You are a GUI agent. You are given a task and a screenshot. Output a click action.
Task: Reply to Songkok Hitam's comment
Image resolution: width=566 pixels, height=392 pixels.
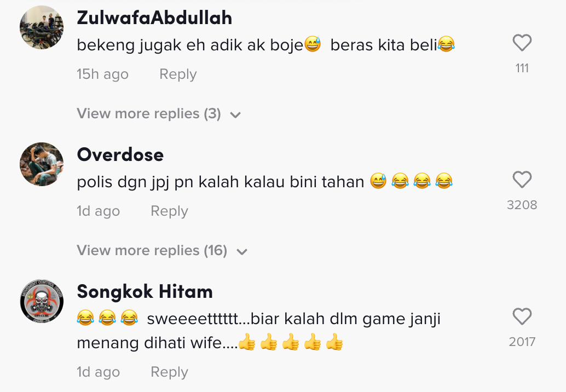point(169,372)
